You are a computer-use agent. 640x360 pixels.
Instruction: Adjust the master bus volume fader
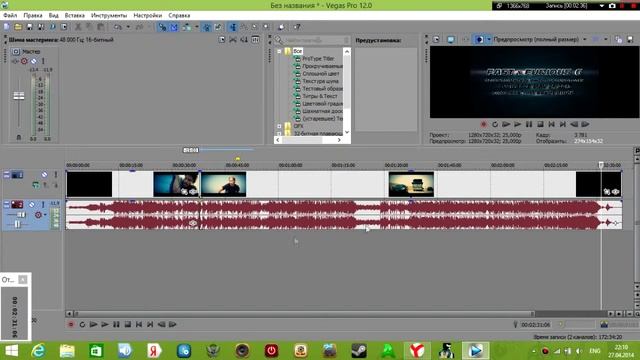19,96
